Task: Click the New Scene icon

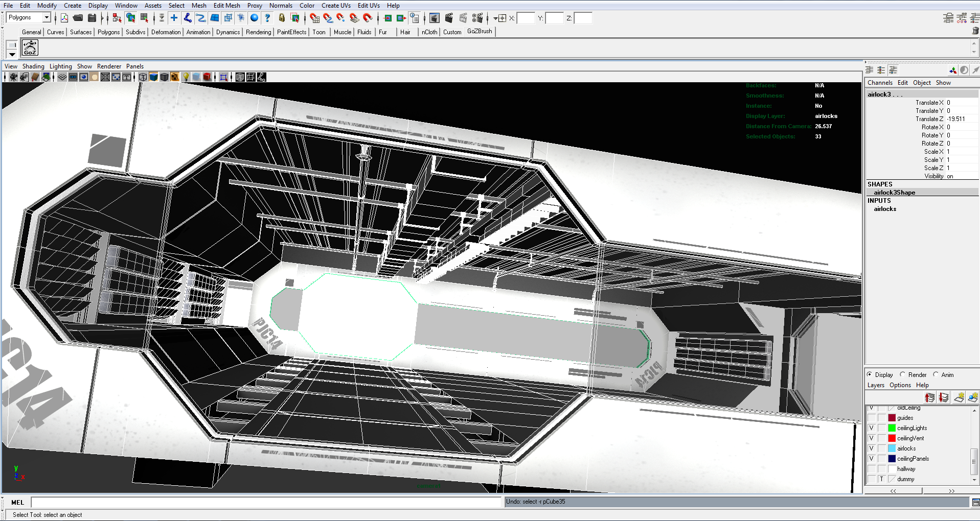Action: tap(64, 18)
